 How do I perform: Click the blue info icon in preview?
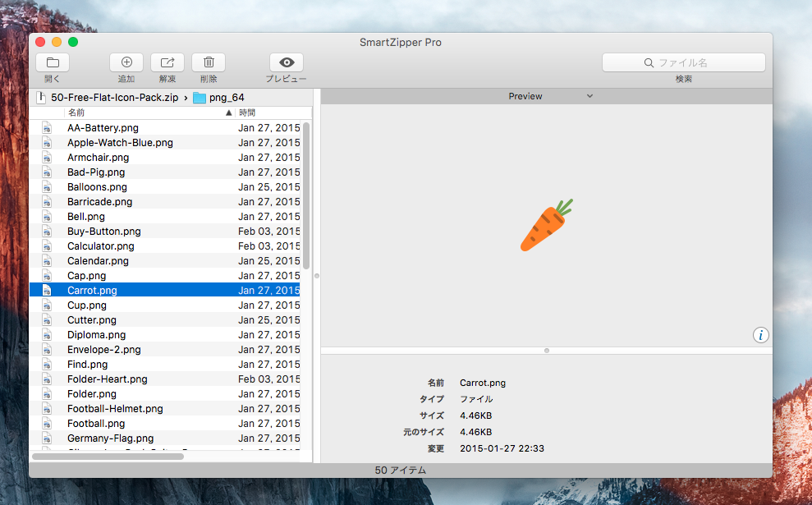tap(761, 334)
